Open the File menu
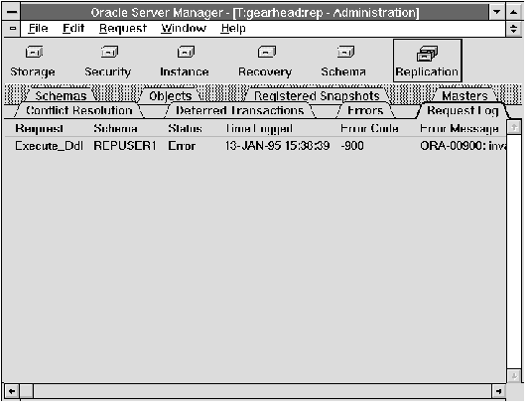The image size is (532, 406). [x=38, y=28]
